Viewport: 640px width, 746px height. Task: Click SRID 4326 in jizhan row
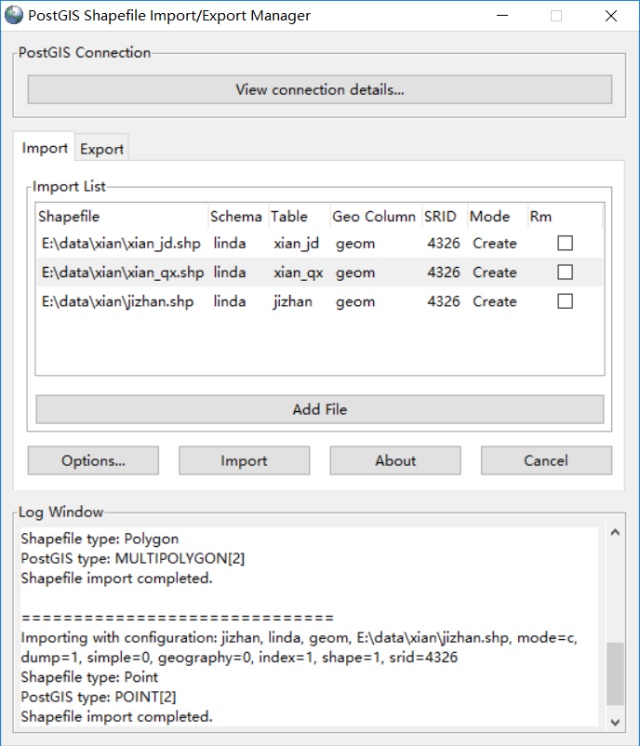coord(443,301)
